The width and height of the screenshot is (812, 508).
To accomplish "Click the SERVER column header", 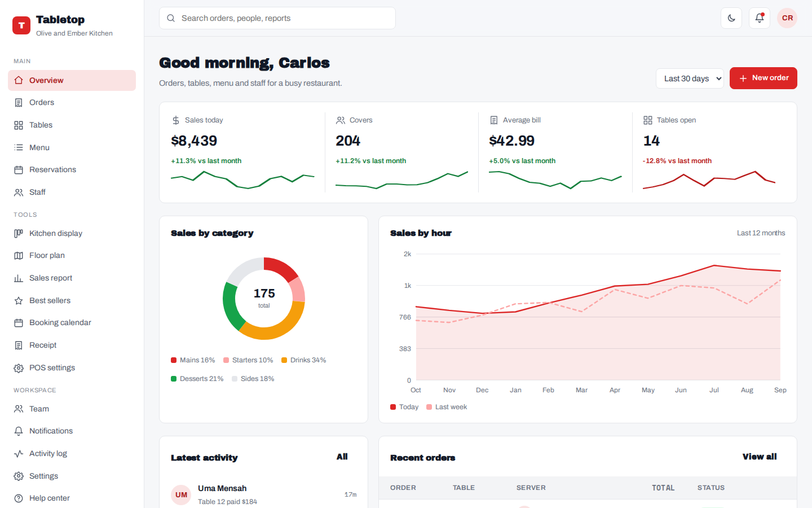I will [531, 488].
